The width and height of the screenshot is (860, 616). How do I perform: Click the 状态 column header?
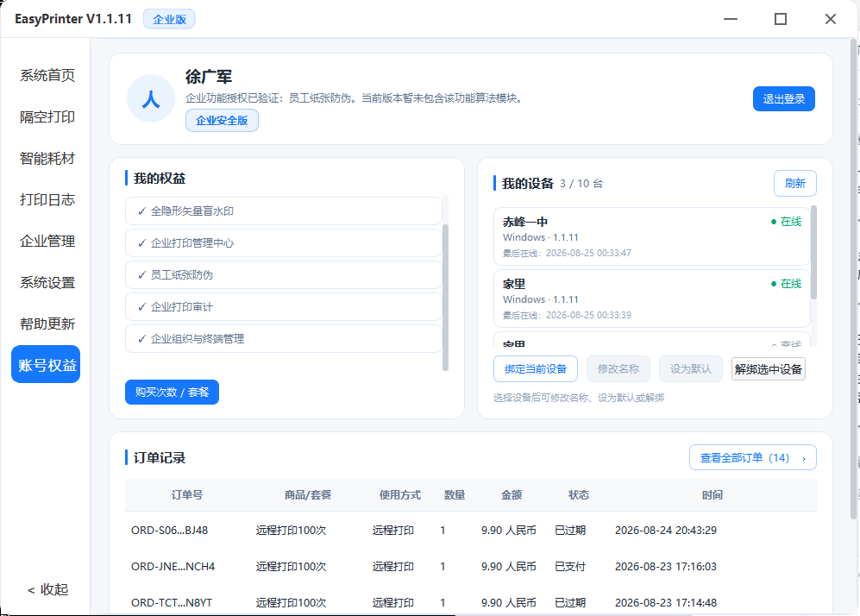tap(579, 494)
